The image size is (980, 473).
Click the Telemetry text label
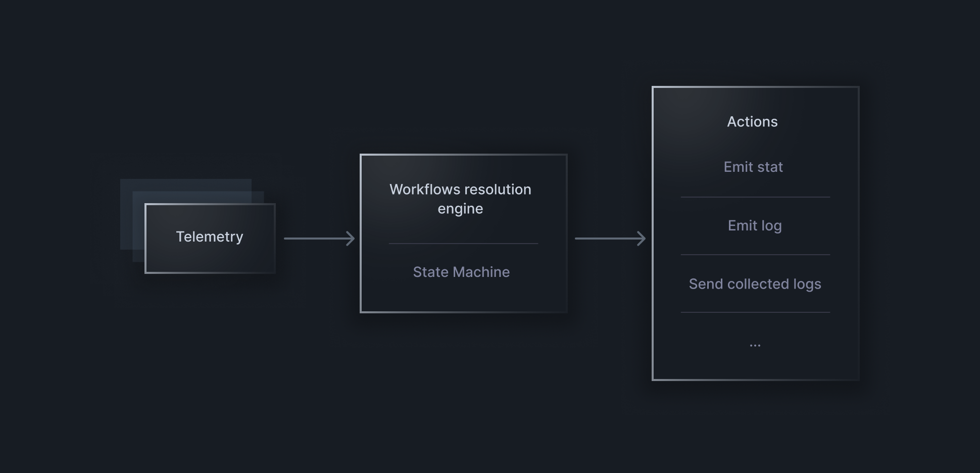209,236
